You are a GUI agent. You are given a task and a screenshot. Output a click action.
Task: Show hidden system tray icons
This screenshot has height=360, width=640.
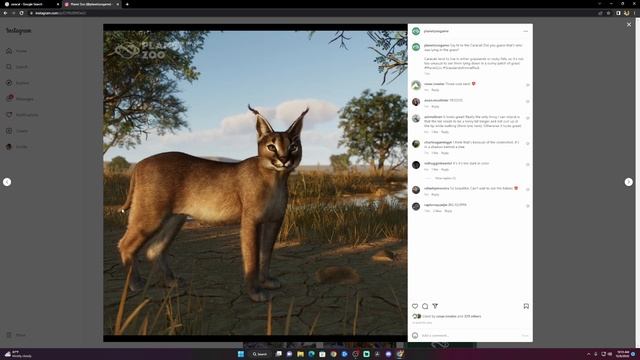[589, 354]
